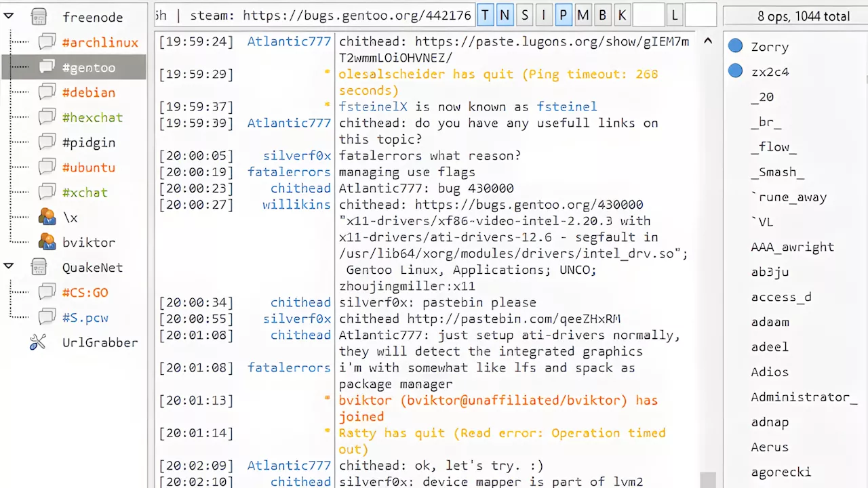Click the user limit field after L
Screen dimensions: 868x488
pyautogui.click(x=701, y=15)
